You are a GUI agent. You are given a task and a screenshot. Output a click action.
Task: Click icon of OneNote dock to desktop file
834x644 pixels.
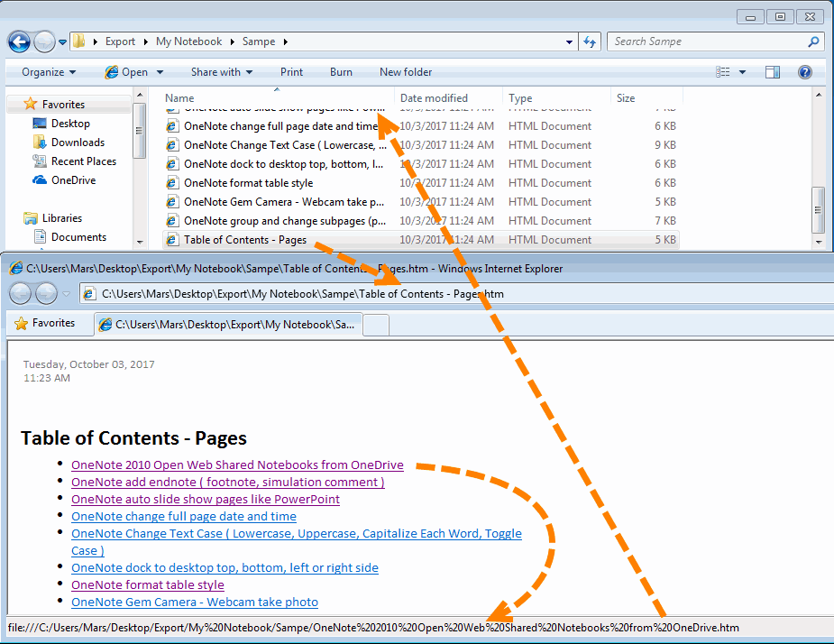(171, 164)
